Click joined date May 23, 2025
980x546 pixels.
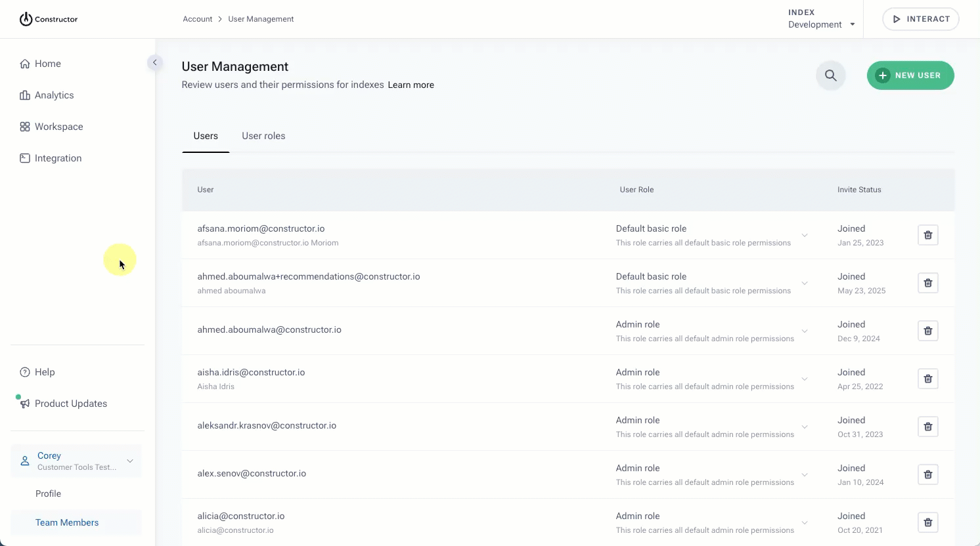click(x=862, y=291)
